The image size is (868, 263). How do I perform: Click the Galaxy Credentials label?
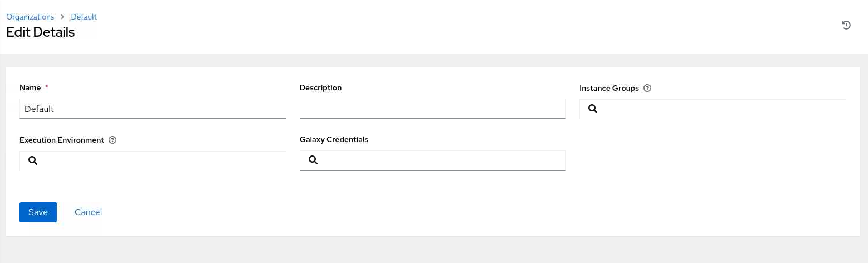[x=334, y=139]
